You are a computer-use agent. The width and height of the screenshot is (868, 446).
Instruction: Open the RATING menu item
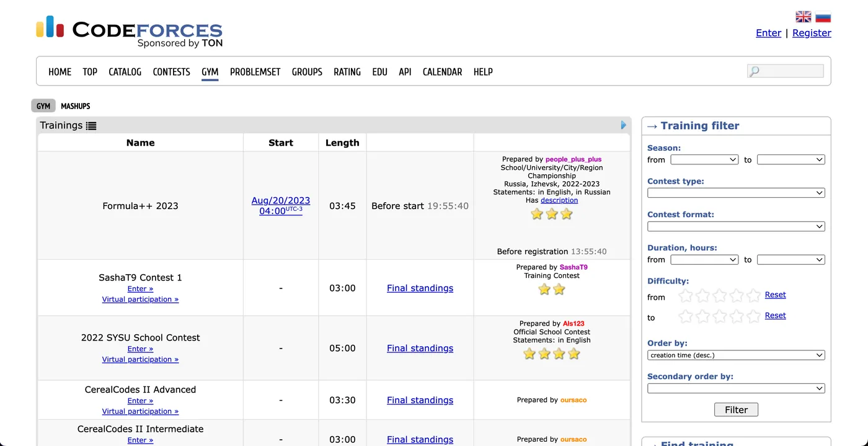point(347,72)
